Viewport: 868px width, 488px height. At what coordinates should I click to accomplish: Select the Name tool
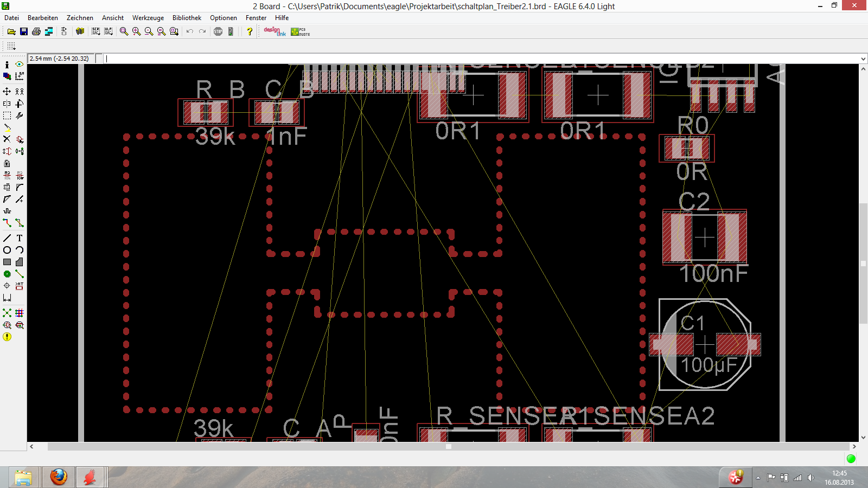point(7,175)
